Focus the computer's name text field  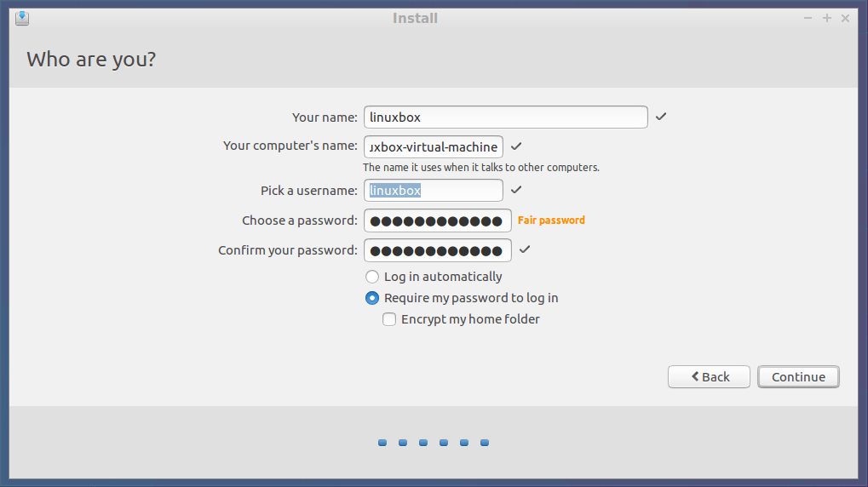(x=434, y=146)
